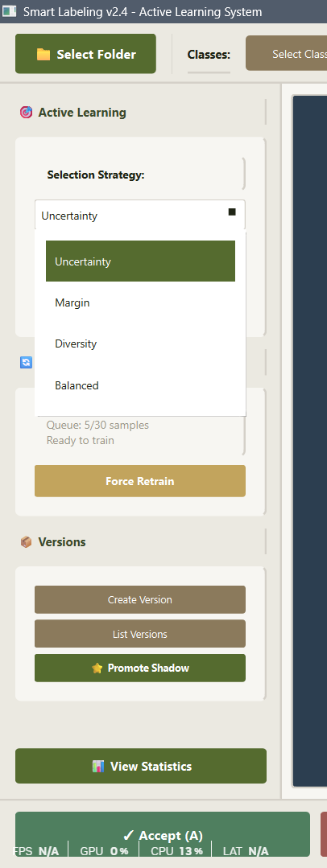Viewport: 327px width, 868px height.
Task: Choose the highlighted Uncertainty option in the list
Action: [x=140, y=261]
